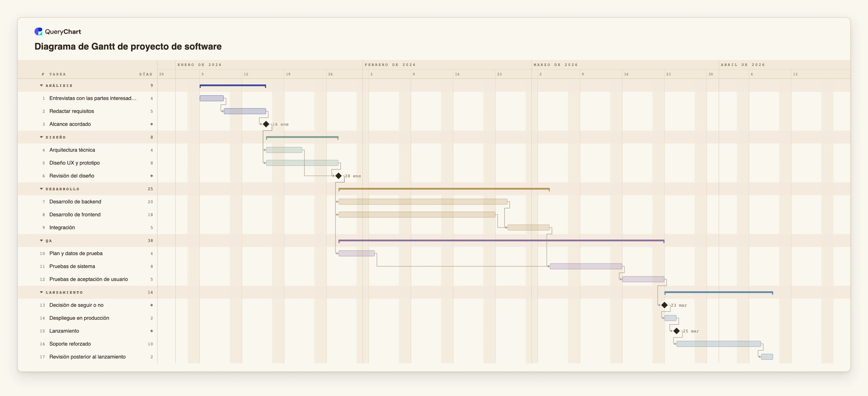Screen dimensions: 868x396
Task: Click the 'Desarrollo de frontend' task name
Action: pos(75,214)
